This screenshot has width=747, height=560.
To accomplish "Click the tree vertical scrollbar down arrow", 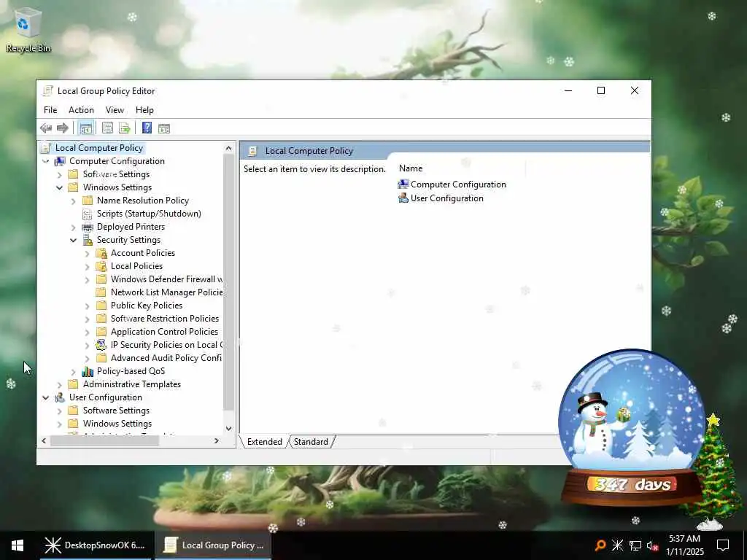I will tap(228, 429).
